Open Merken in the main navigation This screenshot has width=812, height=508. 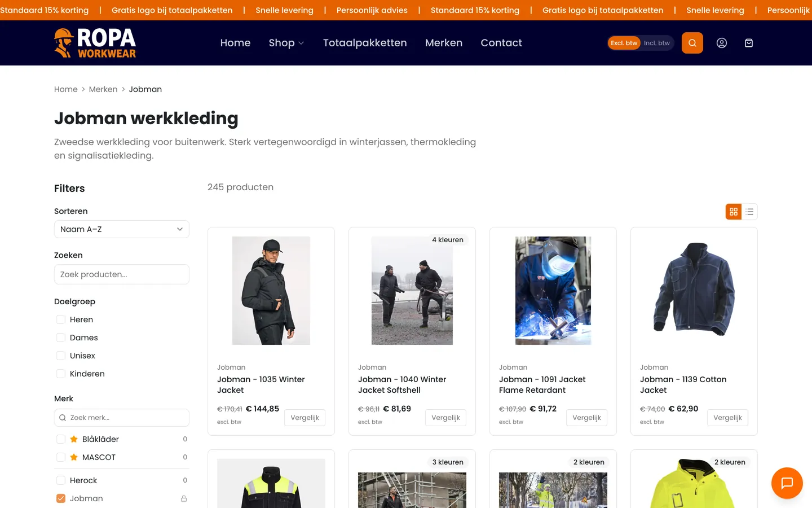(x=444, y=43)
